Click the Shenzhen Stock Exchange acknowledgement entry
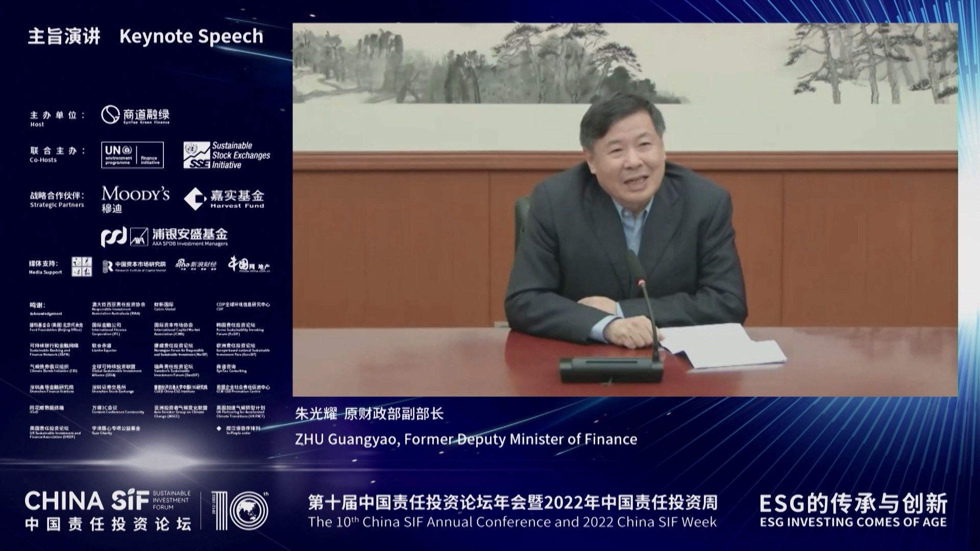Image resolution: width=980 pixels, height=551 pixels. pyautogui.click(x=113, y=389)
